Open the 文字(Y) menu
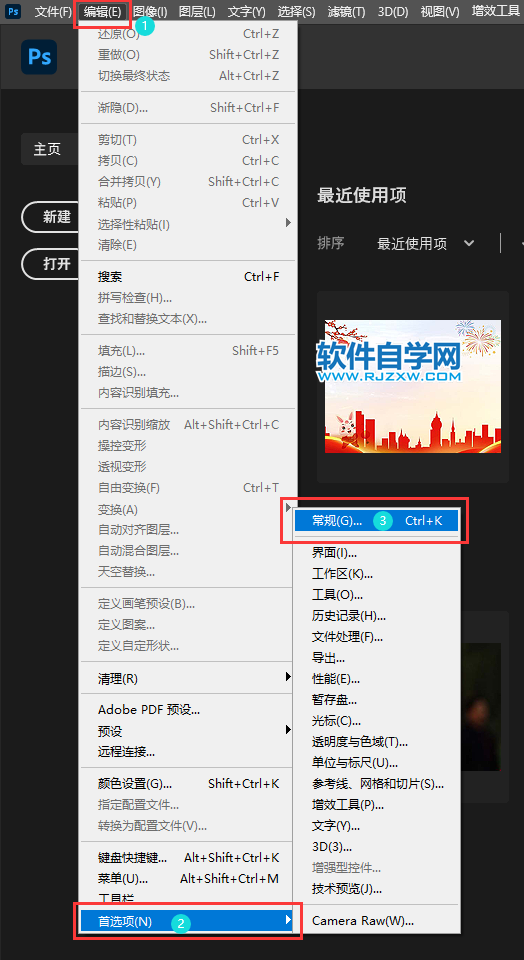 pyautogui.click(x=247, y=11)
